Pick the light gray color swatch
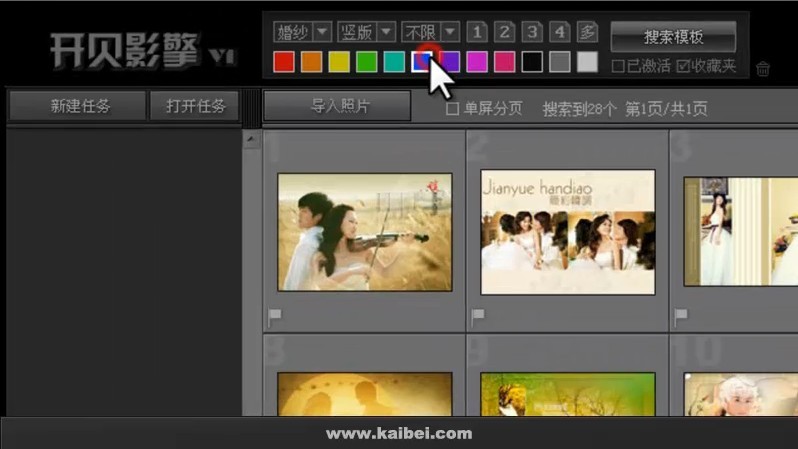 click(587, 62)
